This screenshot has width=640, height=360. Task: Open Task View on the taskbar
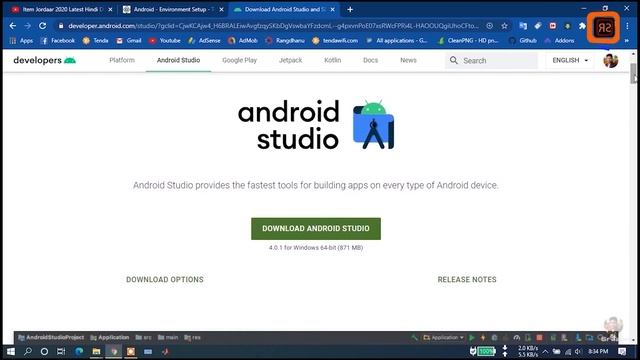[61, 351]
